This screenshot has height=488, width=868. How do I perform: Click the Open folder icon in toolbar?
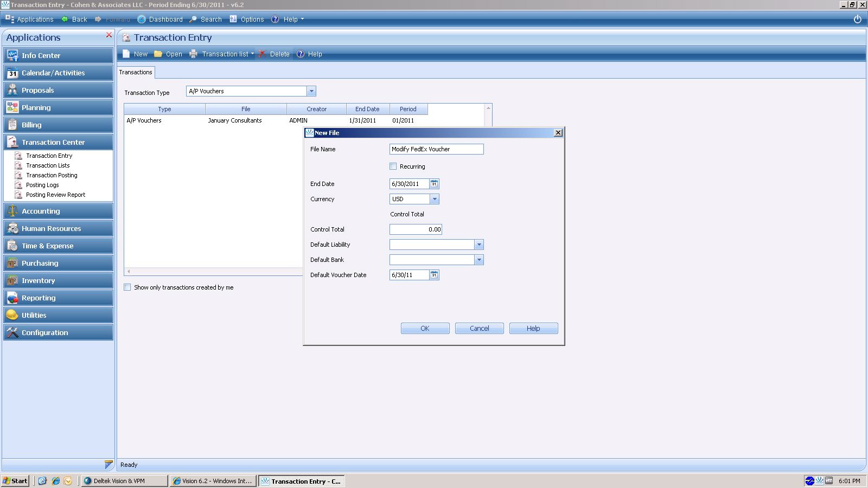coord(158,54)
